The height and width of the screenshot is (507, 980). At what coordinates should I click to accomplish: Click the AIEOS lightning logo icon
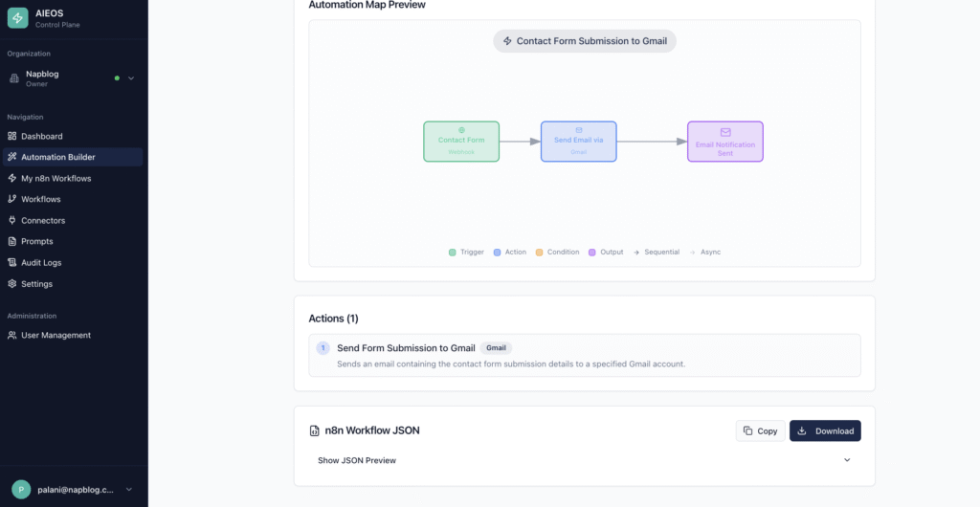pyautogui.click(x=17, y=18)
